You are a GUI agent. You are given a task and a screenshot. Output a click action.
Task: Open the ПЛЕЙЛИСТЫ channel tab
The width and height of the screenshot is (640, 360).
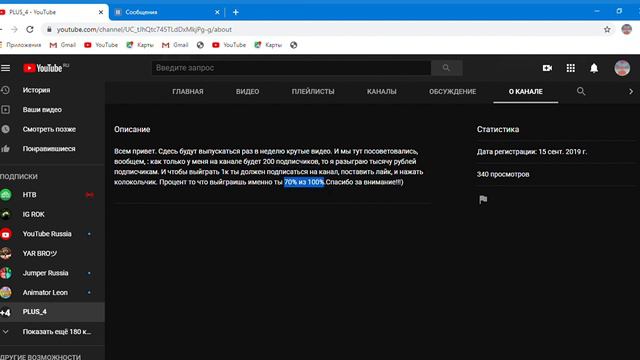click(313, 91)
